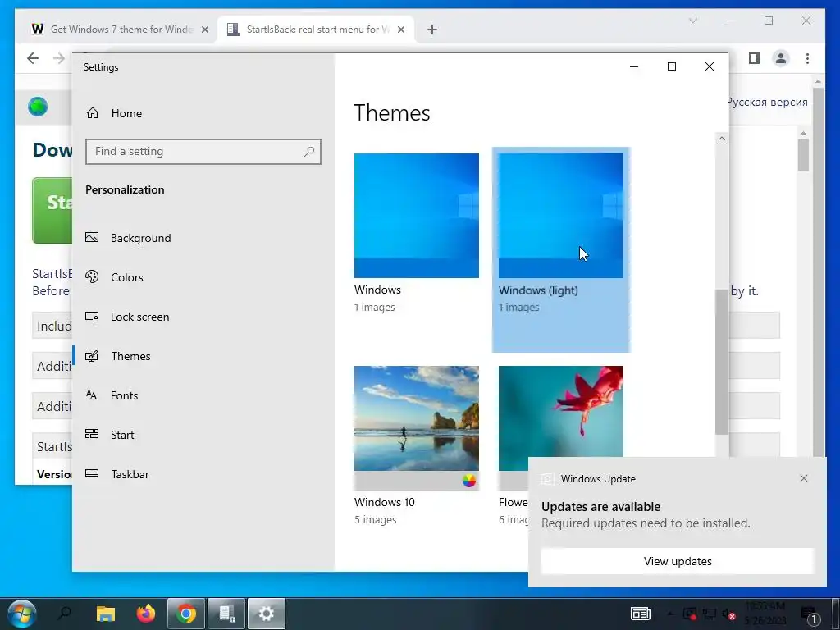Dismiss the Windows Update notification
This screenshot has height=630, width=840.
[x=804, y=478]
